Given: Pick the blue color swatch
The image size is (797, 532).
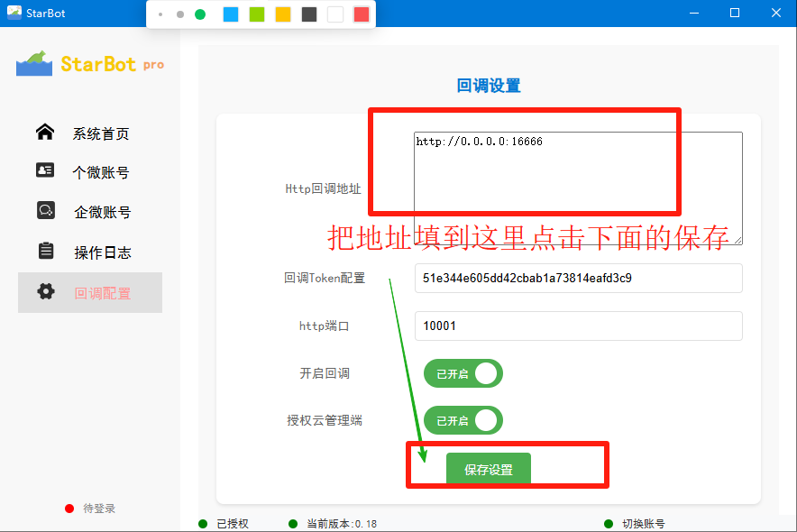Looking at the screenshot, I should pyautogui.click(x=231, y=14).
